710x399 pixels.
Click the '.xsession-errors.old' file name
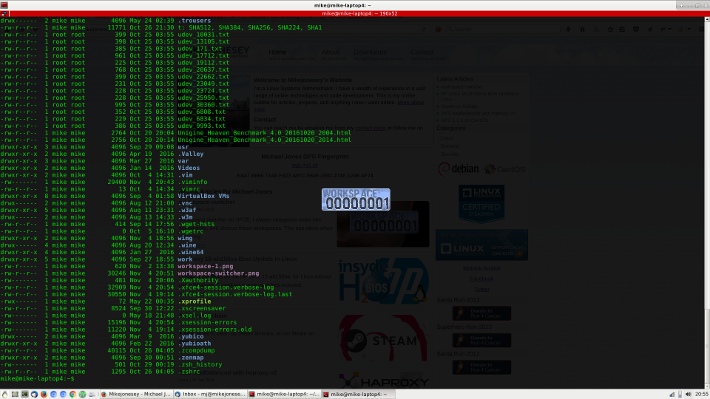(215, 330)
